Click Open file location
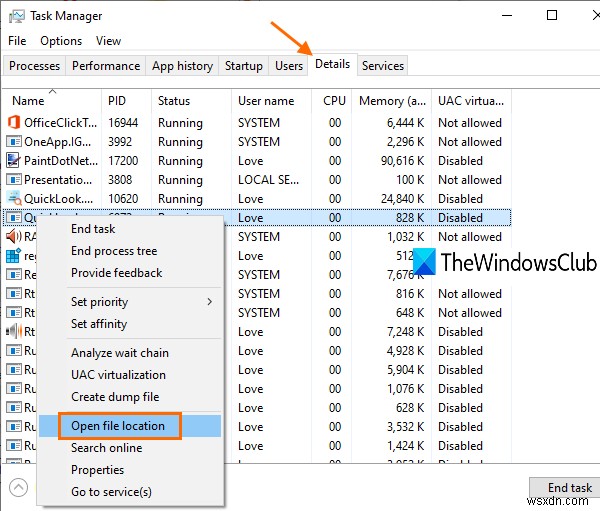 click(x=130, y=426)
